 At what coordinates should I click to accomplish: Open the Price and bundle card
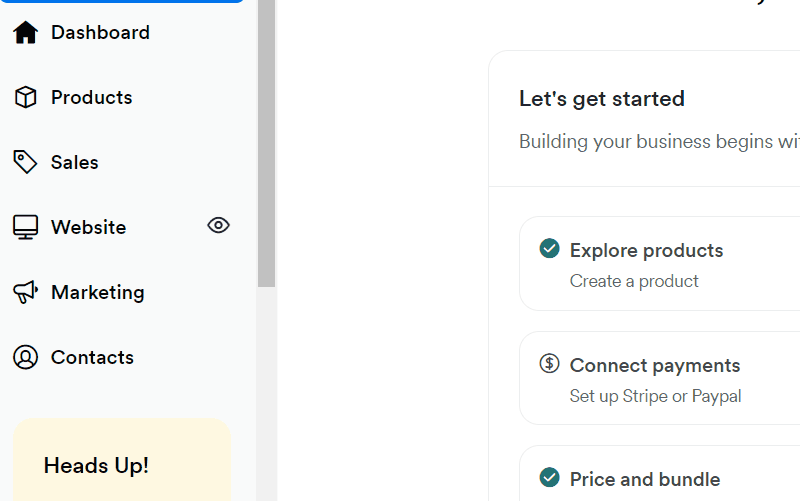tap(660, 473)
